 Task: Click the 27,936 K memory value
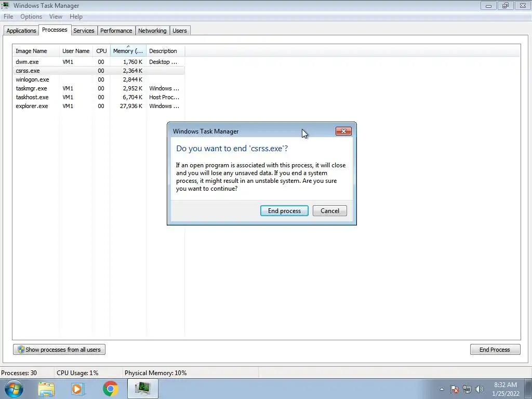[x=131, y=106]
